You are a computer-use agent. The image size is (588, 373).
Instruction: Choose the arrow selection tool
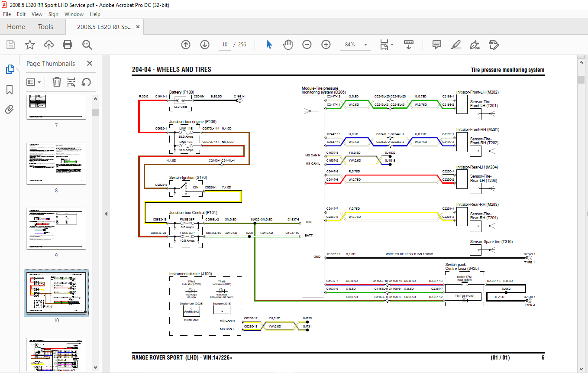(x=269, y=45)
